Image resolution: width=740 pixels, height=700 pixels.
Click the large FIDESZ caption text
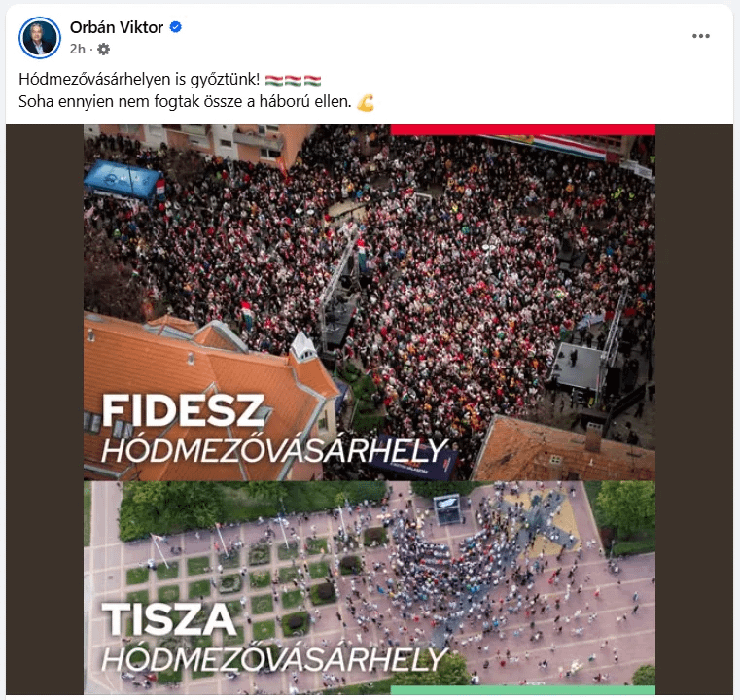(183, 410)
